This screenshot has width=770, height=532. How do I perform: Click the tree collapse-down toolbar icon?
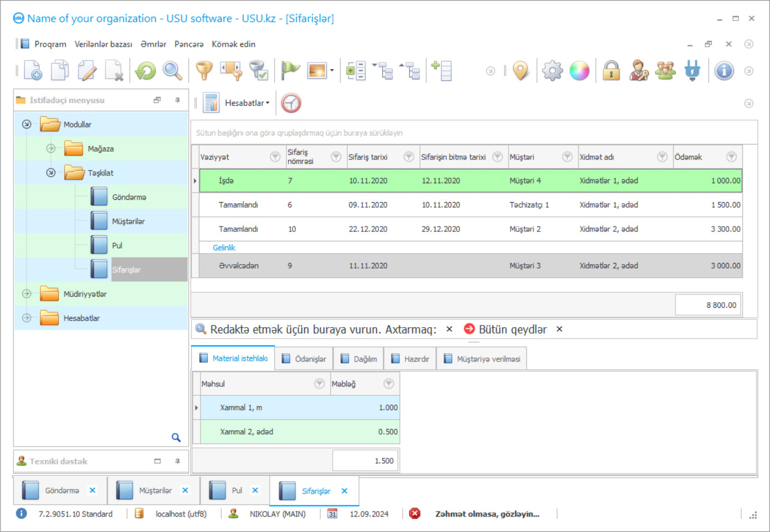click(x=383, y=71)
